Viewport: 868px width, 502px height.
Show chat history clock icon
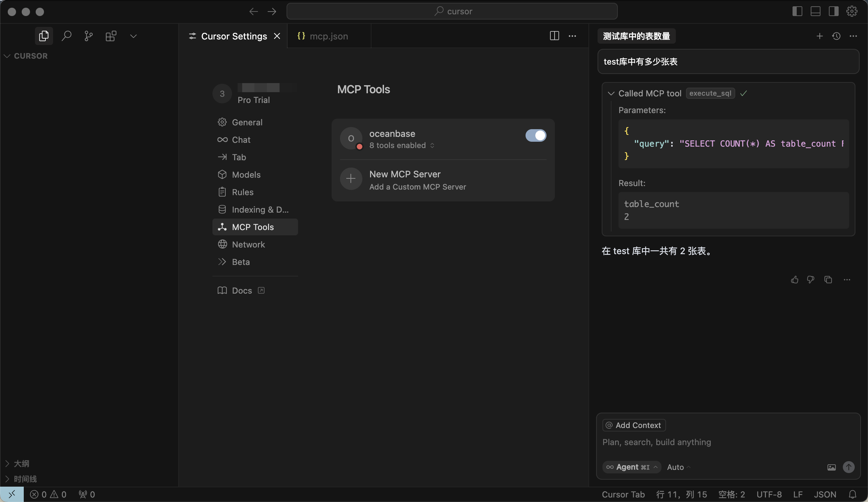(836, 36)
